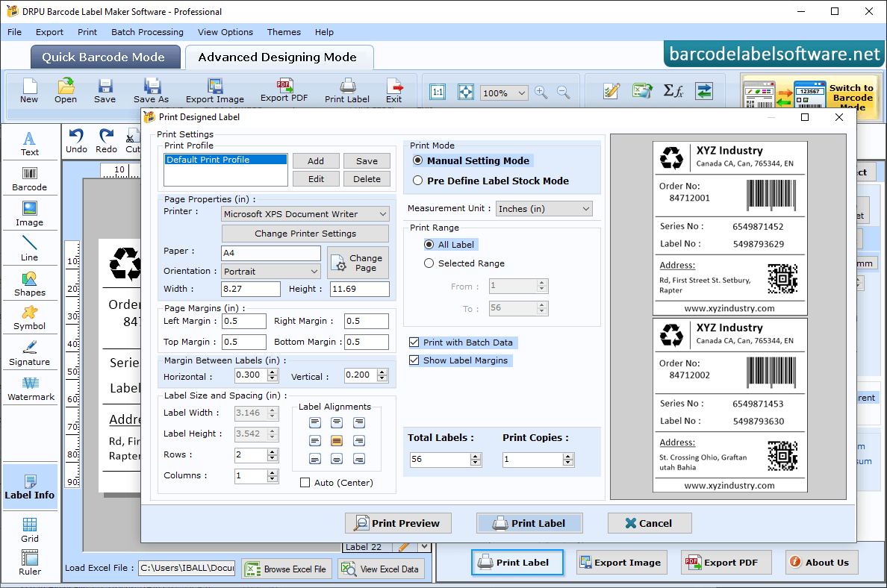The height and width of the screenshot is (588, 887).
Task: Click the New document toolbar icon
Action: (29, 90)
